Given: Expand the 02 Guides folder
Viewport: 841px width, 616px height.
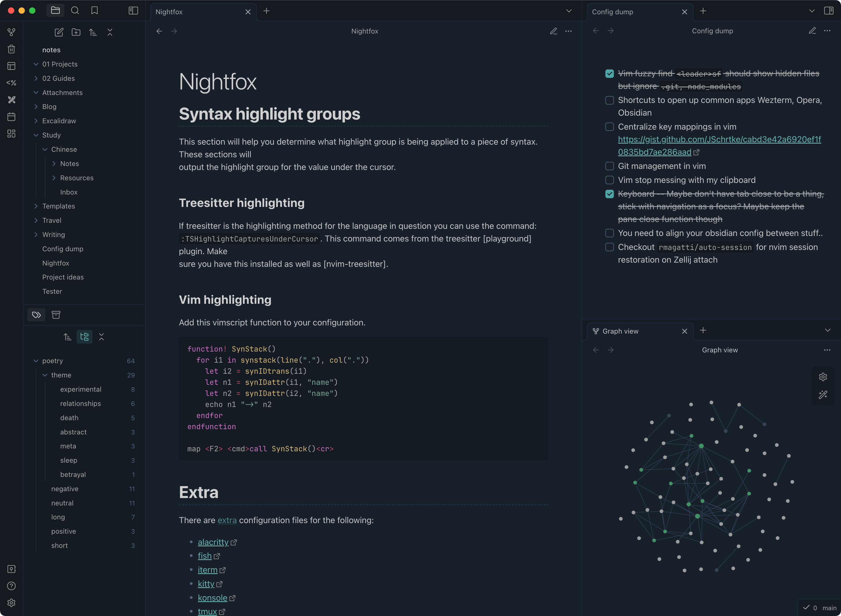Looking at the screenshot, I should (x=36, y=78).
